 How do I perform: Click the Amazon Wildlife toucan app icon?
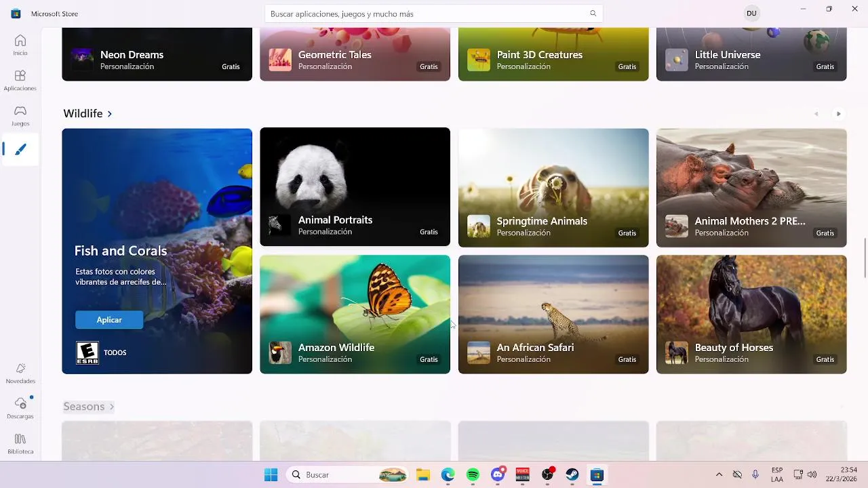tap(280, 352)
